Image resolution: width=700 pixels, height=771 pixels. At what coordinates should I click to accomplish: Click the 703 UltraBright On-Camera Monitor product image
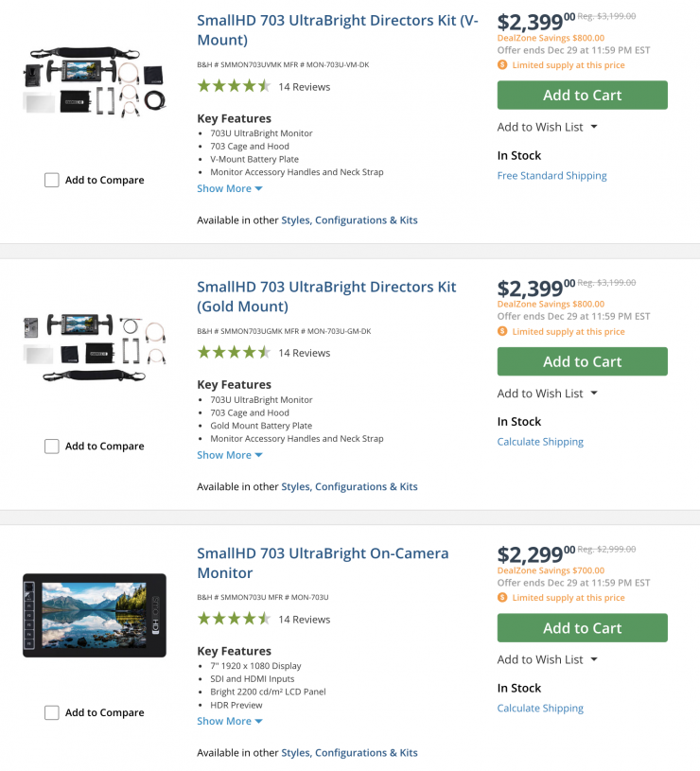(x=95, y=615)
